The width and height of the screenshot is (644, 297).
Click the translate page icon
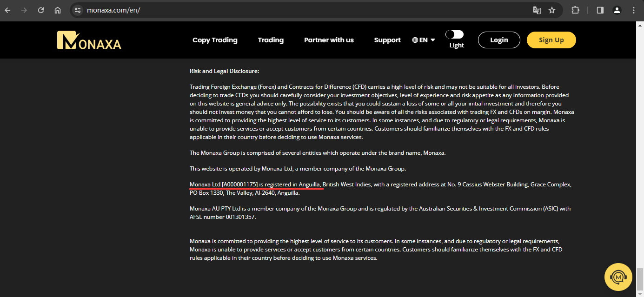tap(537, 10)
